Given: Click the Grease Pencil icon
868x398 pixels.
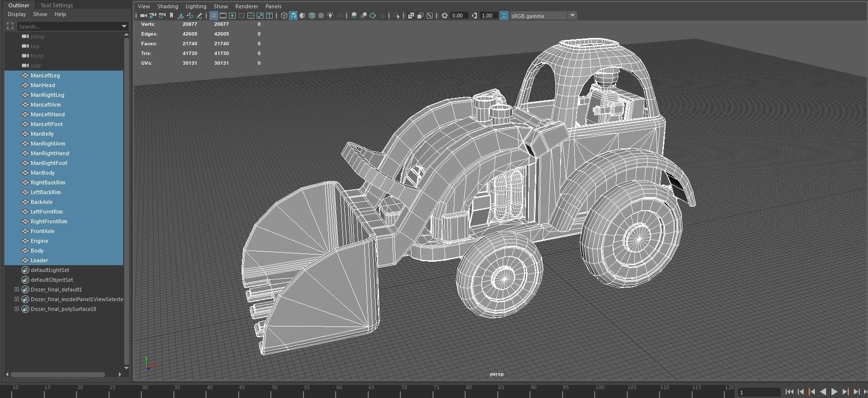Looking at the screenshot, I should [199, 16].
